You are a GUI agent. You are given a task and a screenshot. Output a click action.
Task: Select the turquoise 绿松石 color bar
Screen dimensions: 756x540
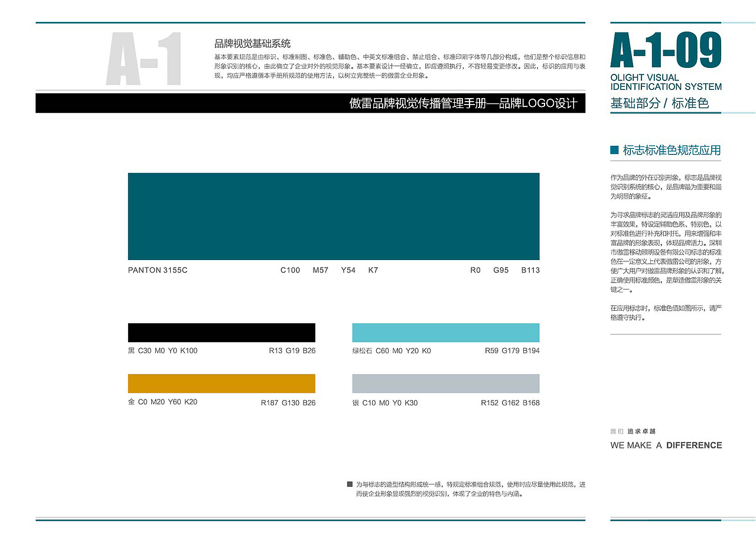click(x=446, y=332)
